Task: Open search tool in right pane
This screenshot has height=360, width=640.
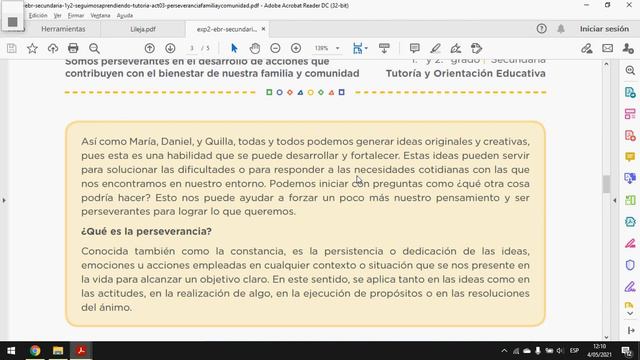Action: tap(630, 70)
